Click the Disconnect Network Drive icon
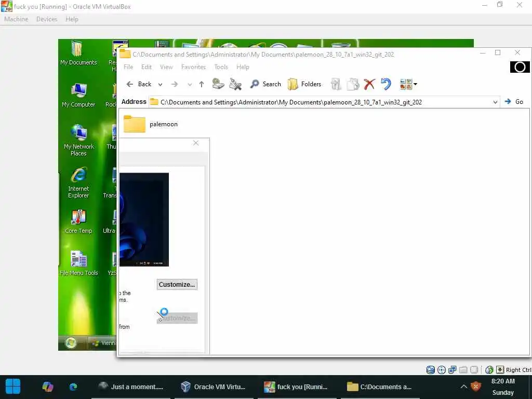The image size is (532, 399). 235,84
